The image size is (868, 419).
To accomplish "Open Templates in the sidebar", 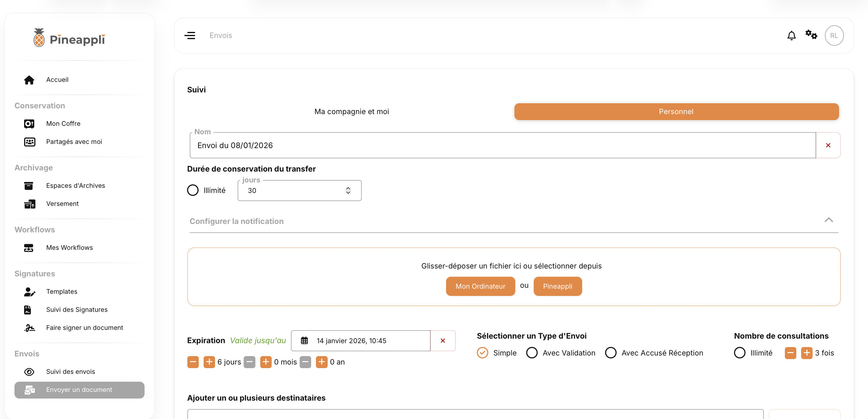I will tap(62, 291).
